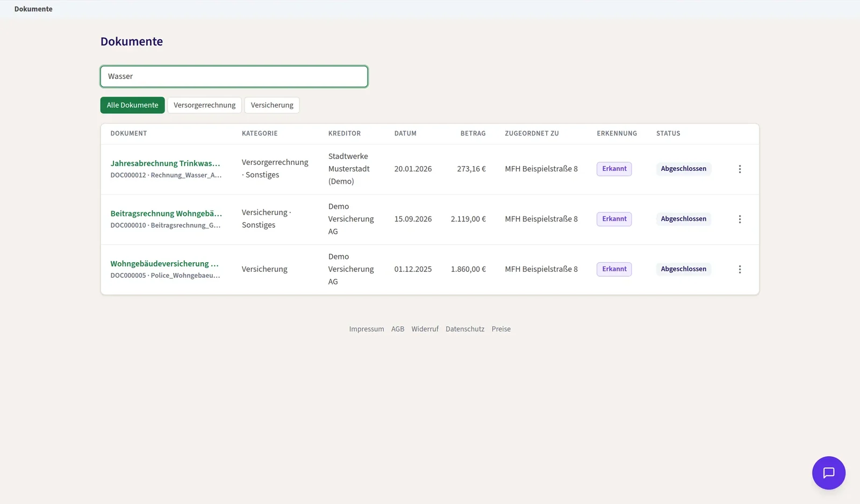The height and width of the screenshot is (504, 860).
Task: Click the amount 273,16 €
Action: click(471, 169)
